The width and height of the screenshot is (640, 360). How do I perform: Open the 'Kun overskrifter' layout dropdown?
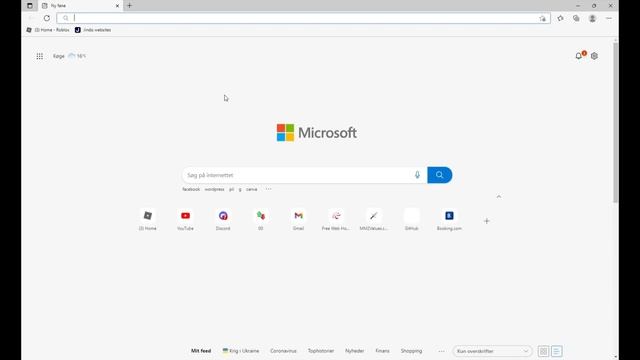(x=492, y=351)
